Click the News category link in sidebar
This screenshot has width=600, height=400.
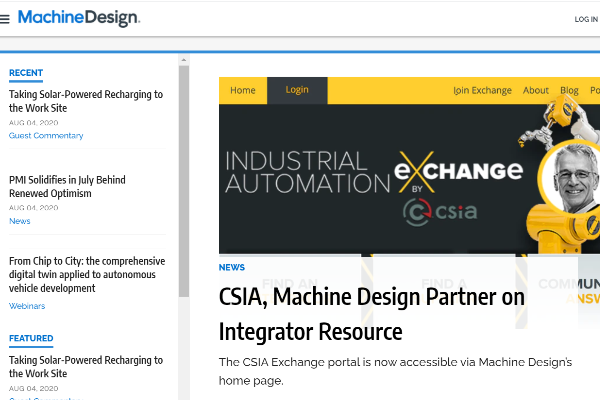coord(20,221)
